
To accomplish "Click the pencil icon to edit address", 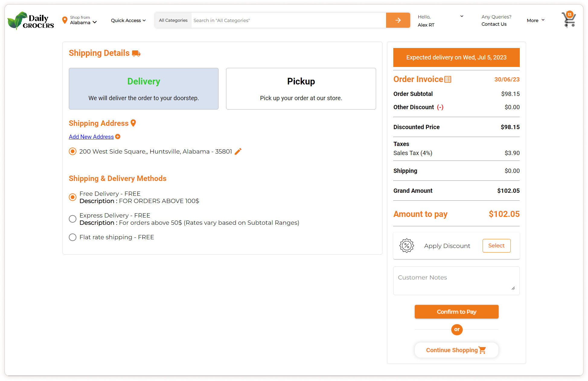I will pyautogui.click(x=238, y=151).
